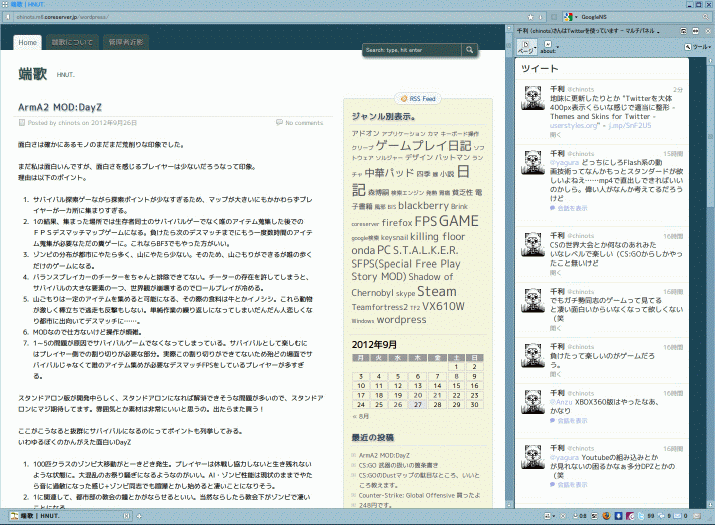Click @Anzu mention in the XBOX360 tweet
Viewport: 715px width, 525px height.
click(x=561, y=402)
